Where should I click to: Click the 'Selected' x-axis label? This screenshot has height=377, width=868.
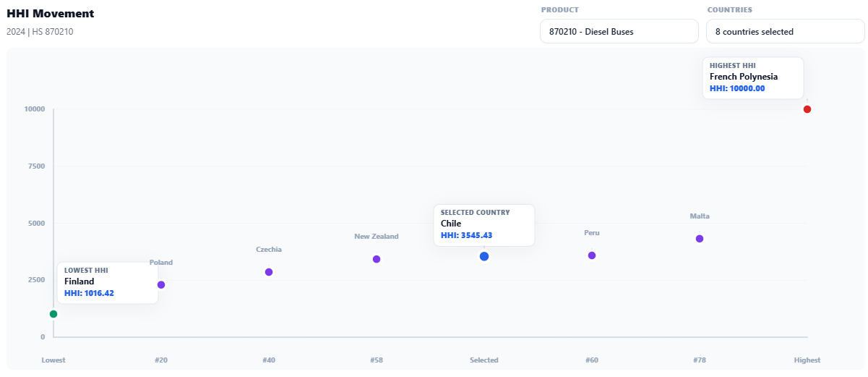484,360
